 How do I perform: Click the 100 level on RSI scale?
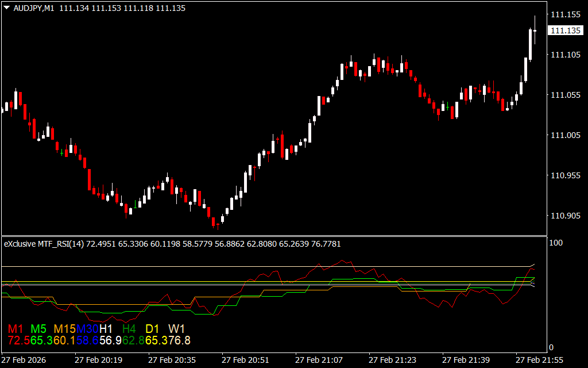[556, 243]
